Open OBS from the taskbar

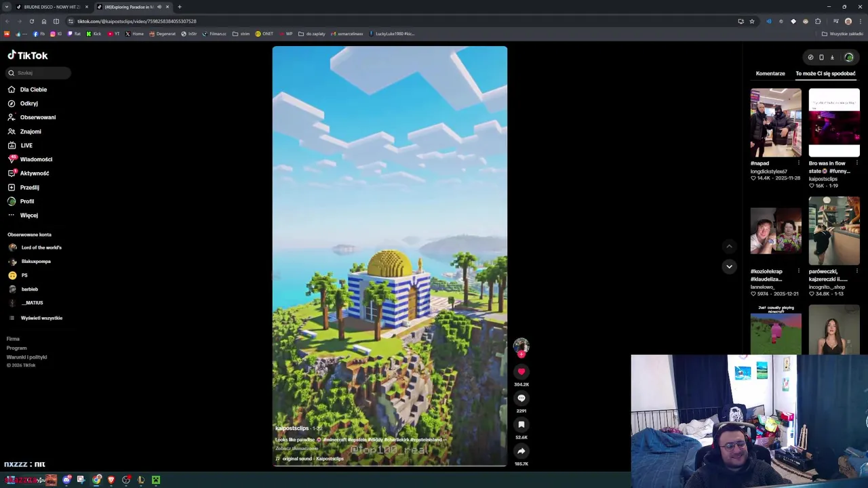point(126,480)
